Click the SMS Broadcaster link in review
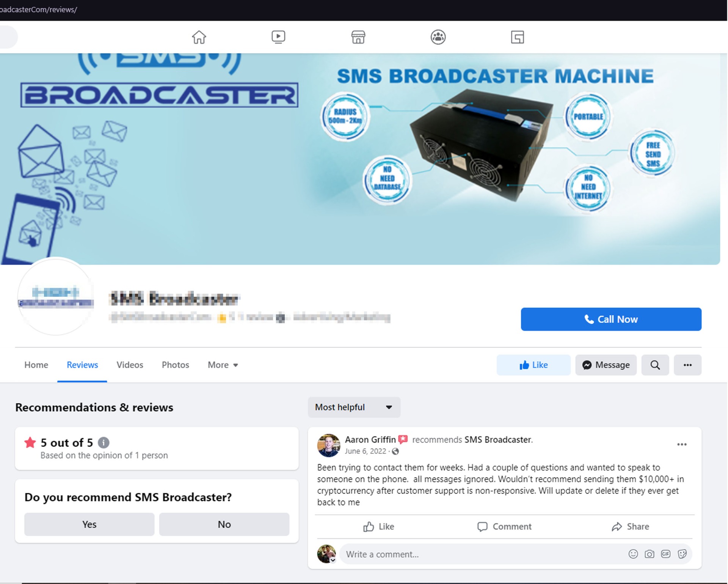The image size is (728, 584). coord(497,439)
